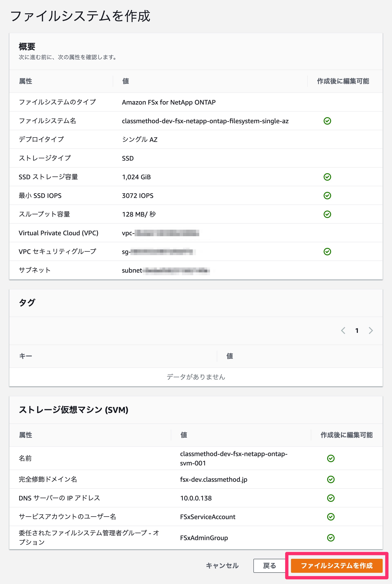The width and height of the screenshot is (392, 584).
Task: Click the キー column header in タグ table
Action: point(25,356)
